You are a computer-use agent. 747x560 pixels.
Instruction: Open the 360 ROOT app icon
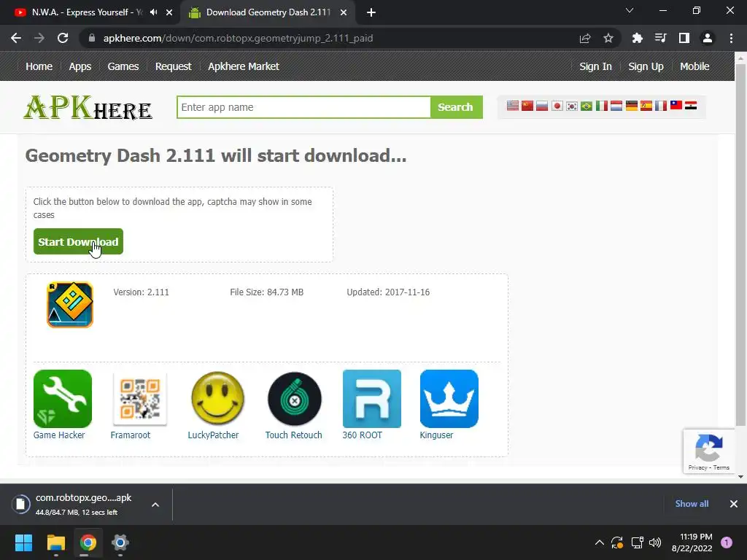[x=371, y=399]
